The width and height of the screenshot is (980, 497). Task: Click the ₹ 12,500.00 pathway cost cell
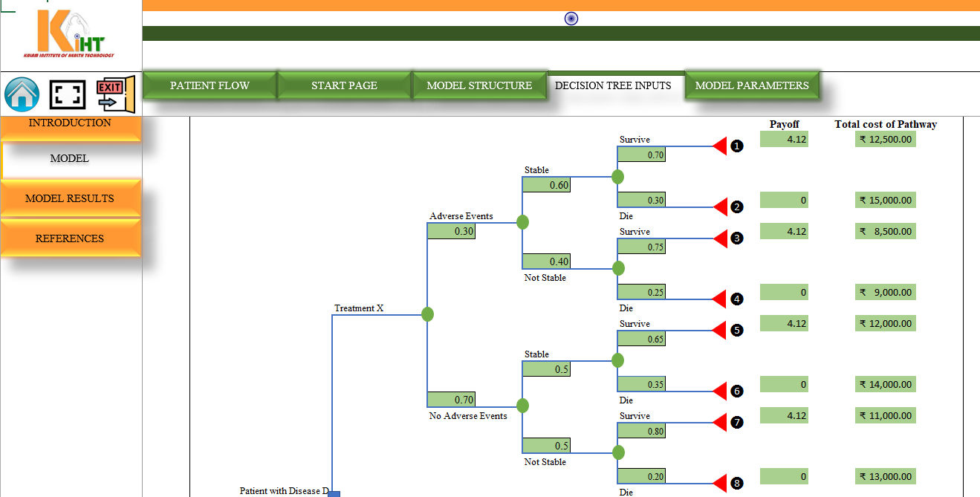coord(885,139)
